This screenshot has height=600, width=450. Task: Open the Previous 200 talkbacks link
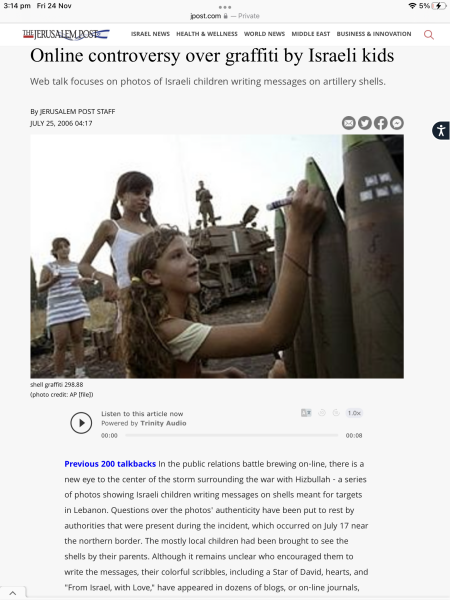(x=110, y=464)
